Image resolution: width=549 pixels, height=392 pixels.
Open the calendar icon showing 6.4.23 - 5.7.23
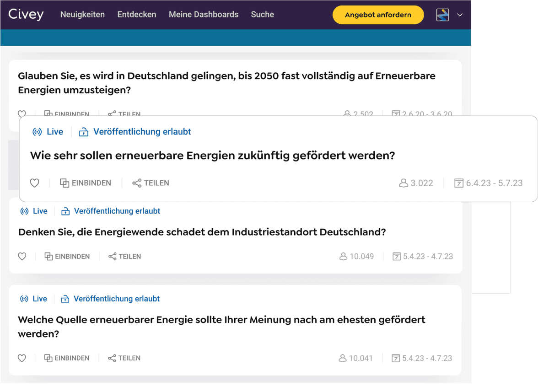coord(459,183)
